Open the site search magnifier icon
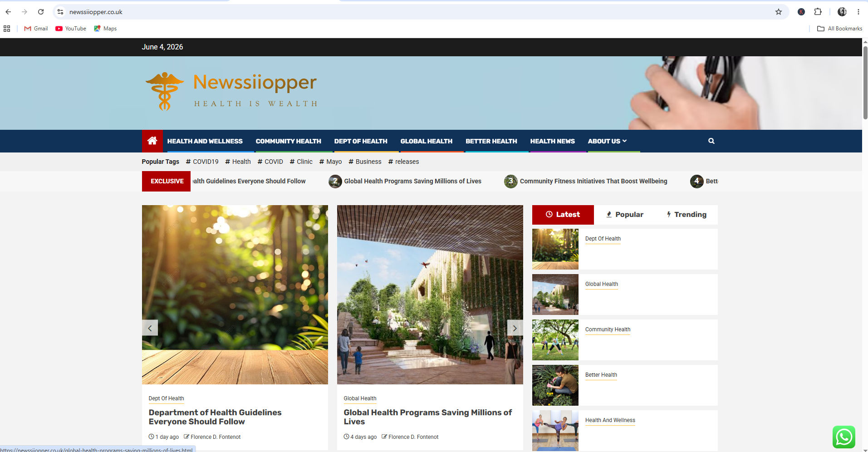 pyautogui.click(x=711, y=141)
